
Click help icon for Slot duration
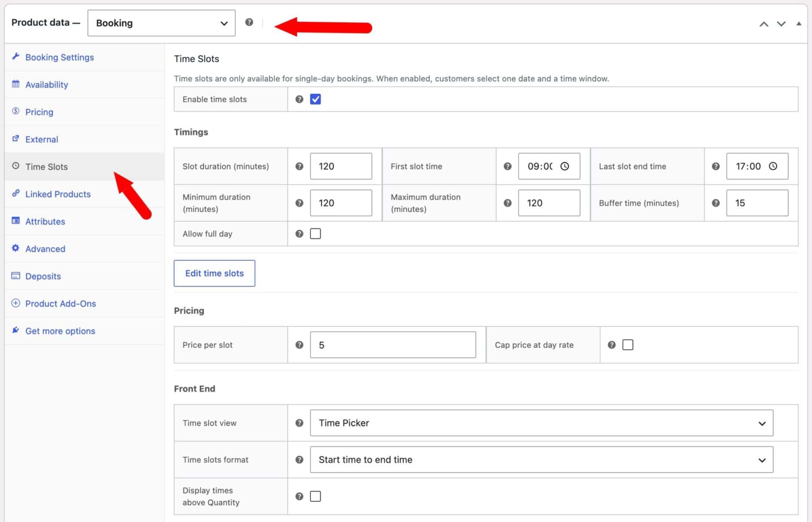pos(299,166)
